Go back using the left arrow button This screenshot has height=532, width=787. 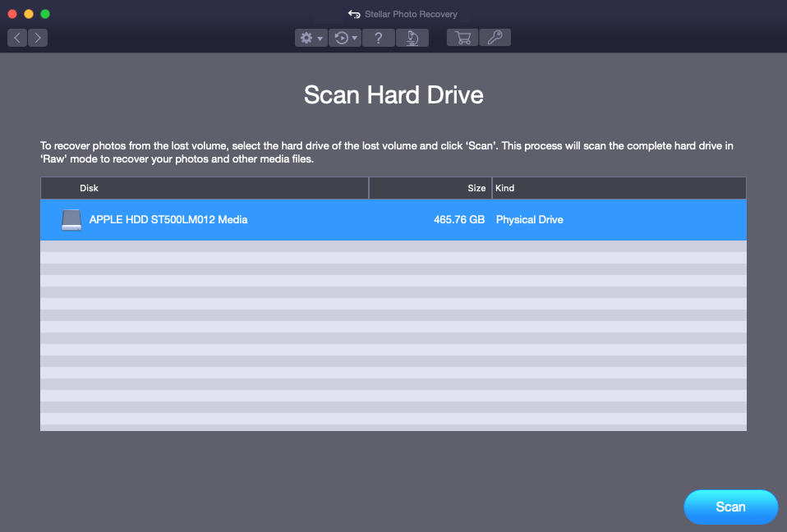click(x=17, y=38)
